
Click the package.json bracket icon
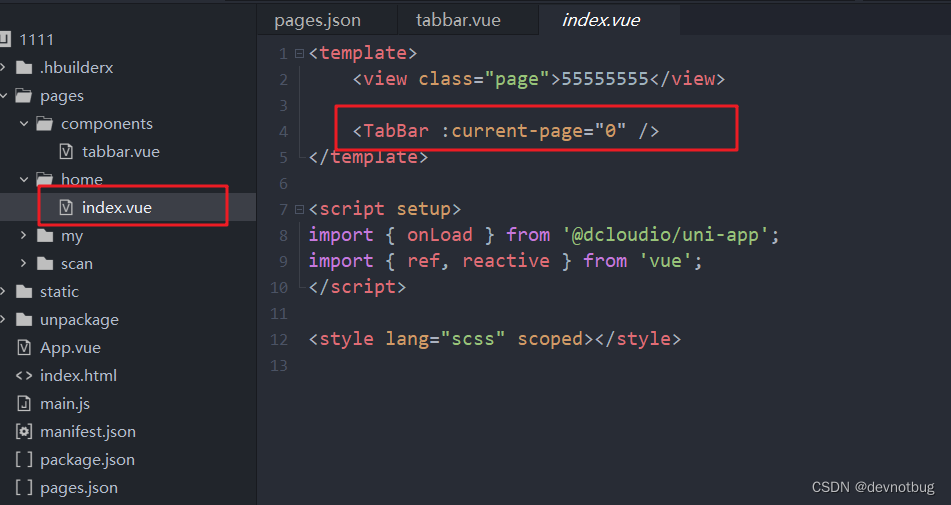pos(24,460)
